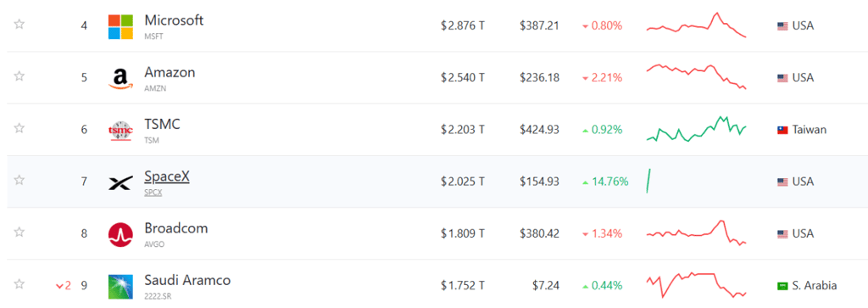Open the TSMC logo icon
The height and width of the screenshot is (308, 868).
pos(120,130)
